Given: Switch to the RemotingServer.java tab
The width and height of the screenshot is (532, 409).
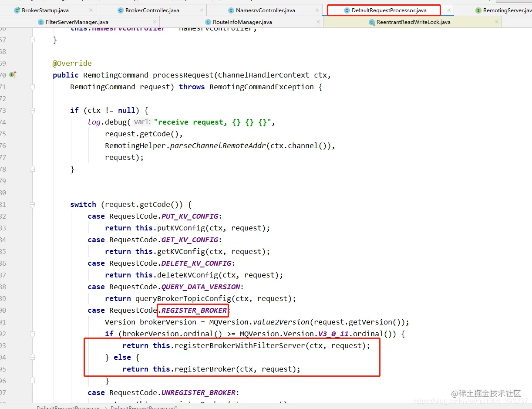Looking at the screenshot, I should click(x=504, y=10).
